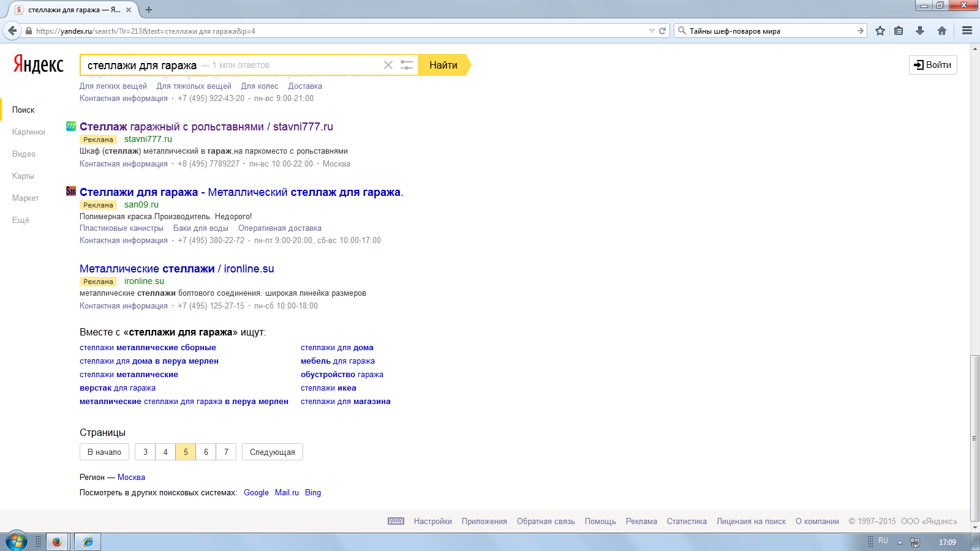The height and width of the screenshot is (551, 980).
Task: Reload the page with the refresh icon
Action: tap(662, 31)
